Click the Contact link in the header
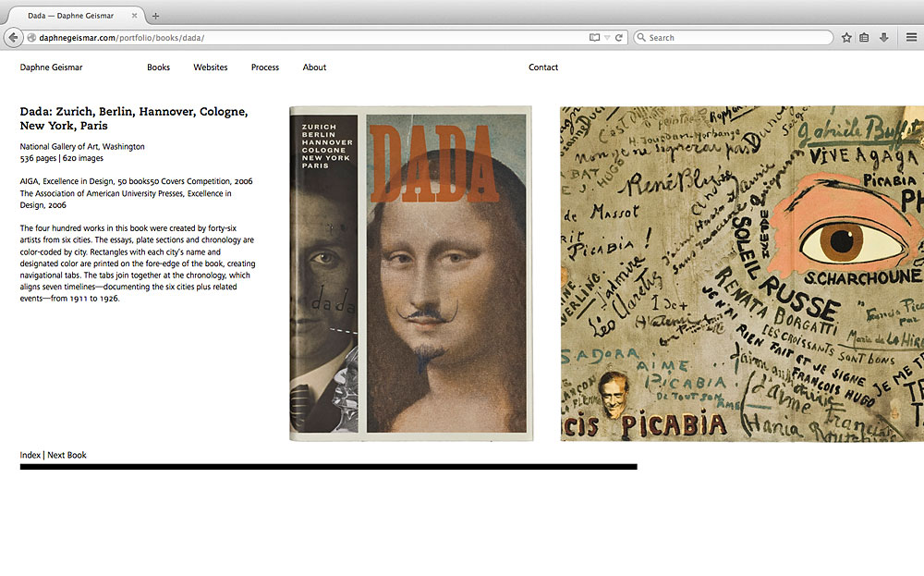The width and height of the screenshot is (924, 576). 543,67
